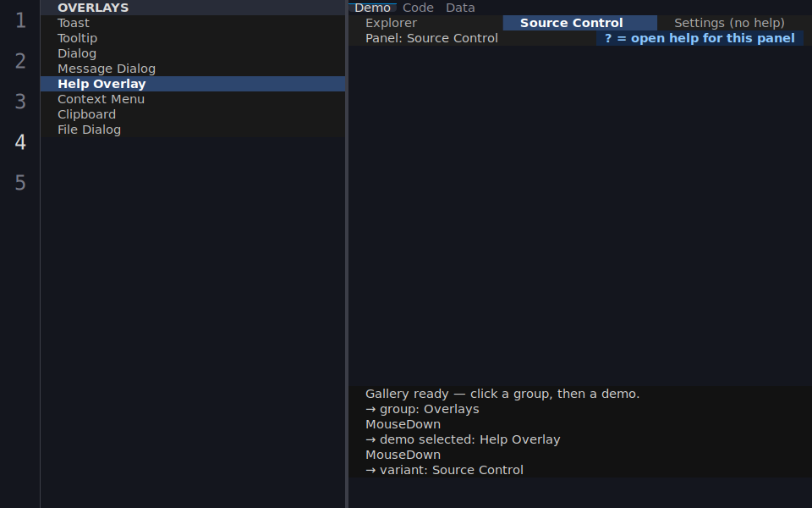The height and width of the screenshot is (508, 812).
Task: Select the Explorer panel variant
Action: coord(425,23)
